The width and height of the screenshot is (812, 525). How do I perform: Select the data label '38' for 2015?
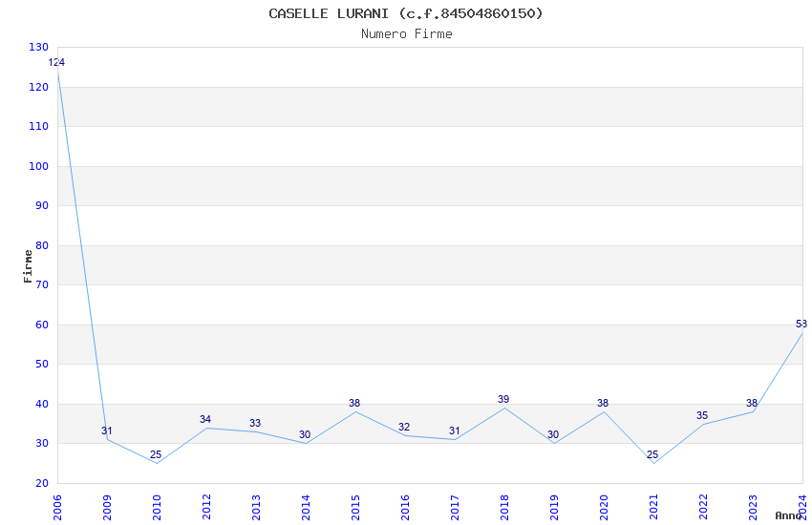tap(354, 403)
